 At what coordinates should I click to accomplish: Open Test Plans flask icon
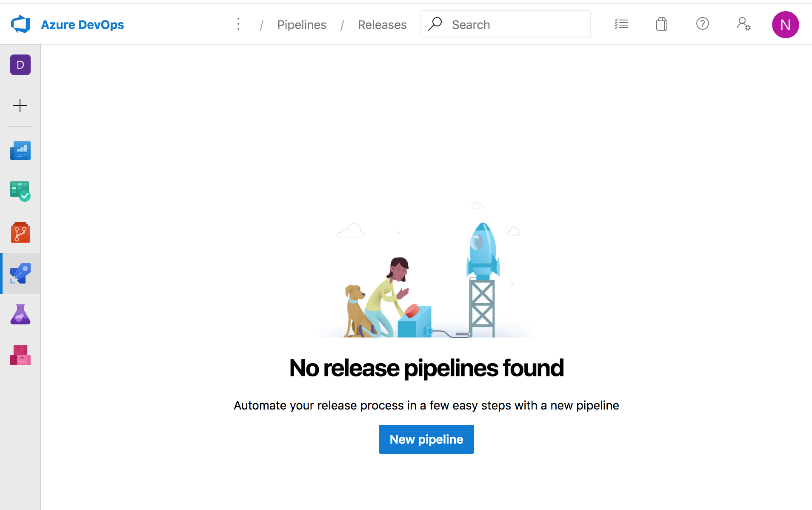pyautogui.click(x=20, y=314)
